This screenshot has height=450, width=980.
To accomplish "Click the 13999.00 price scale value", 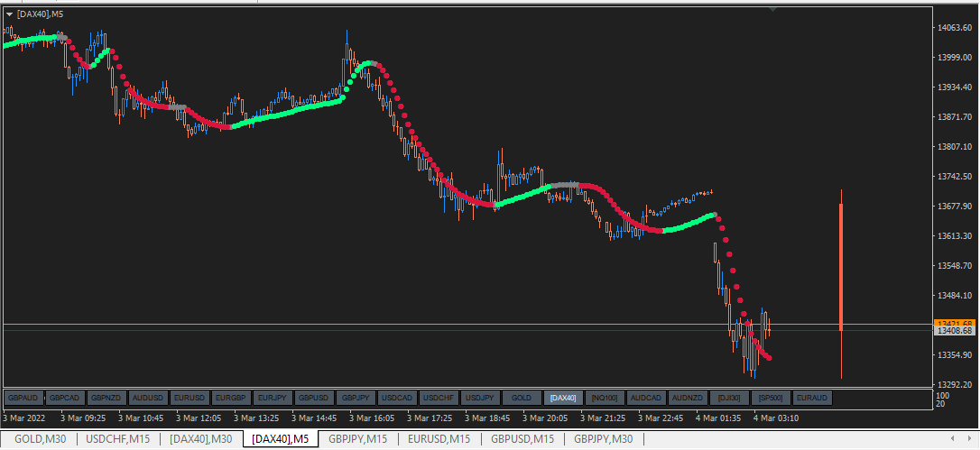I will (x=957, y=58).
